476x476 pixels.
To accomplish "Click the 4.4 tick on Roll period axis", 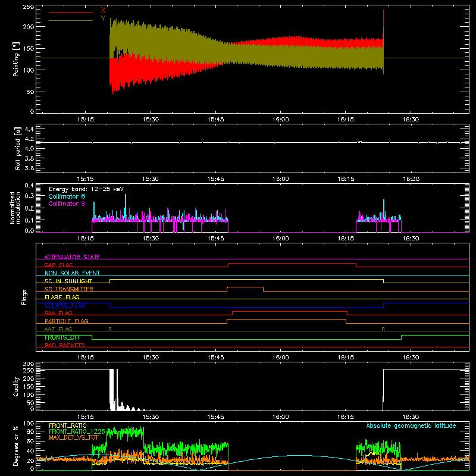I will click(x=29, y=129).
